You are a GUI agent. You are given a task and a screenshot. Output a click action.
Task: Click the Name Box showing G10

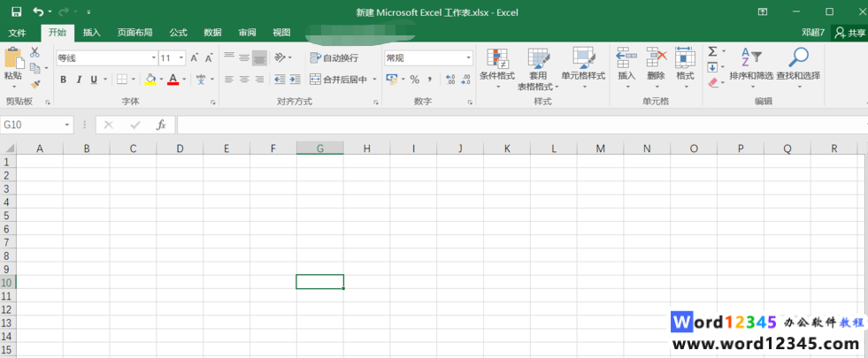pyautogui.click(x=36, y=125)
